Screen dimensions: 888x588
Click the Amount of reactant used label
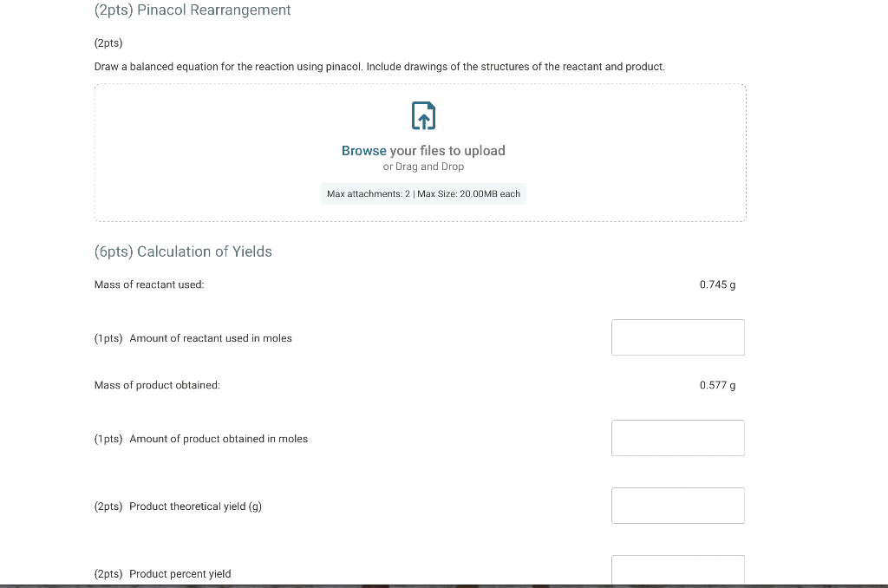pyautogui.click(x=210, y=338)
